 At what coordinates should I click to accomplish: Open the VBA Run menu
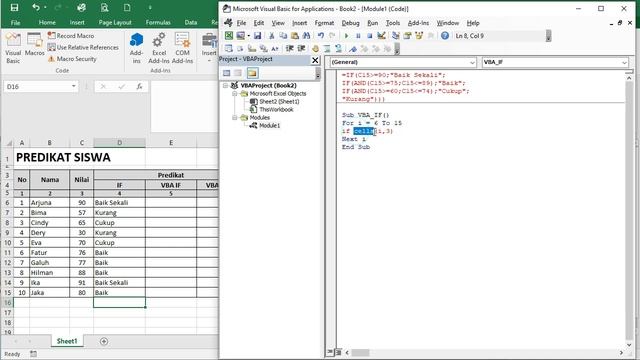point(373,23)
